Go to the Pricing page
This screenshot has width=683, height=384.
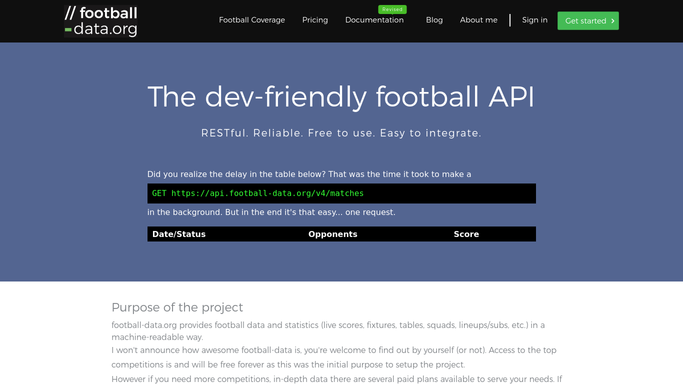(x=315, y=20)
